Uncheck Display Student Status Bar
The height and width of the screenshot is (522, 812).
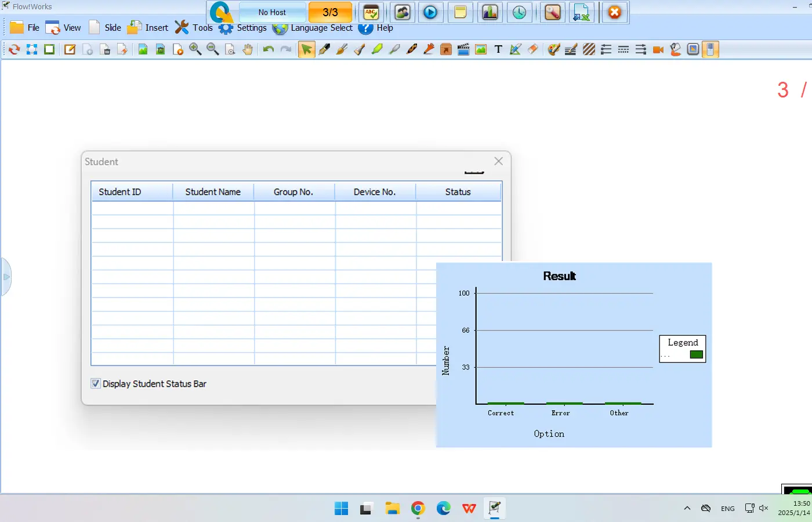pyautogui.click(x=96, y=383)
